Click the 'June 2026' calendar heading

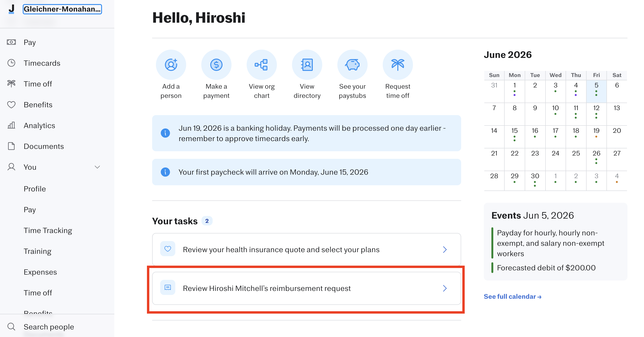pyautogui.click(x=507, y=55)
